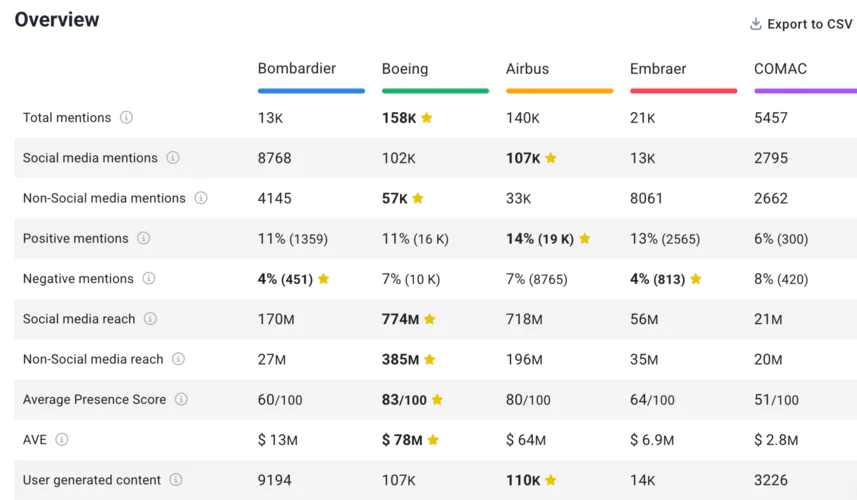Click the orange color bar under Airbus

[x=560, y=91]
